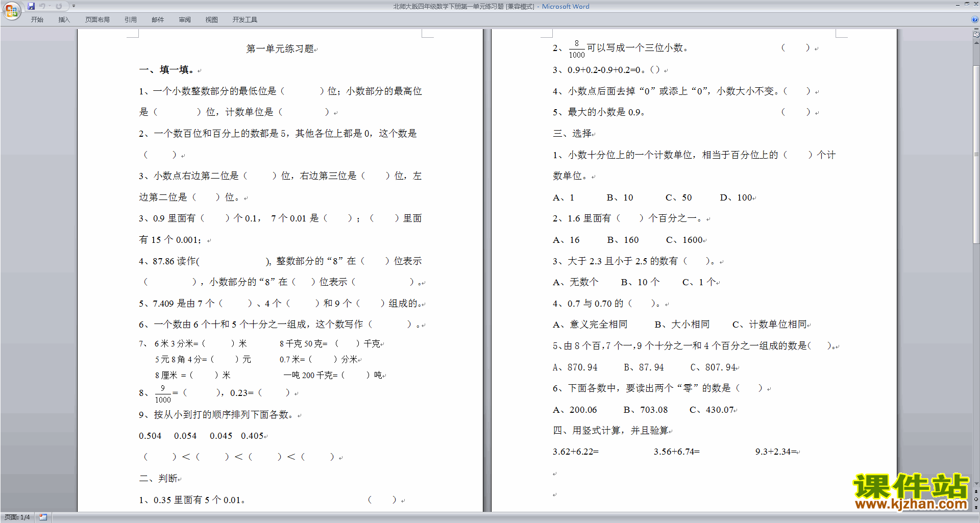Click answer option A、无数个
This screenshot has width=980, height=523.
pyautogui.click(x=576, y=282)
